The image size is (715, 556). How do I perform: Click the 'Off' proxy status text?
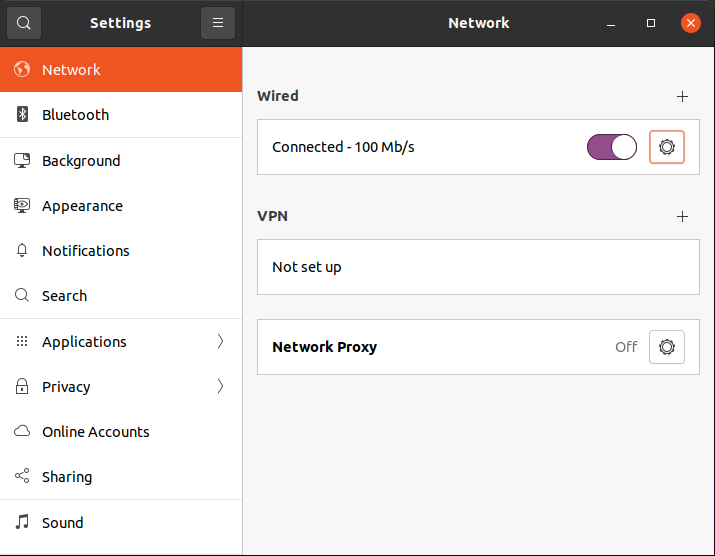pos(626,347)
